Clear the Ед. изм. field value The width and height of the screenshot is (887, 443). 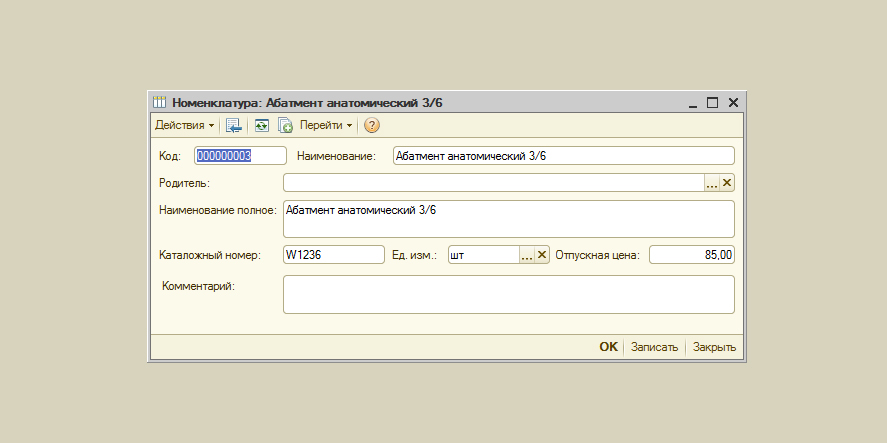[x=542, y=255]
